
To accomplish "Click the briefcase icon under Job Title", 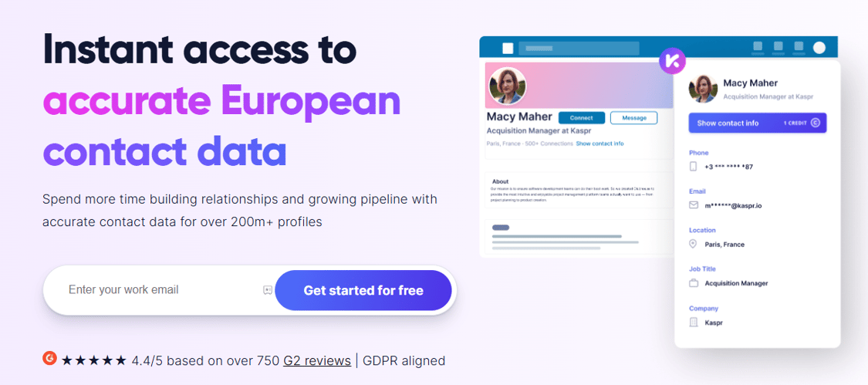I will (694, 283).
